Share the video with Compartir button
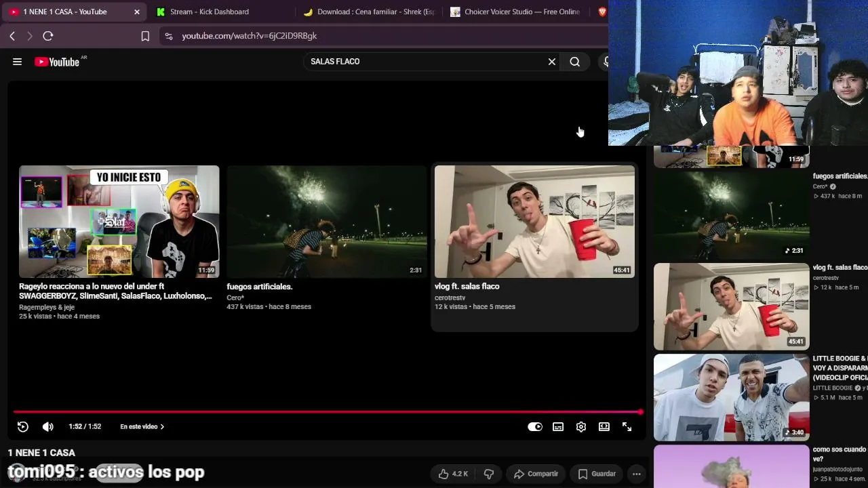Screen dimensions: 868x488 536,474
